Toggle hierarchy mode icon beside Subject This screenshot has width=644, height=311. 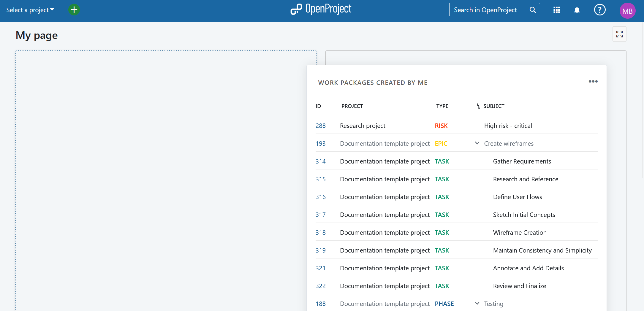(x=478, y=106)
